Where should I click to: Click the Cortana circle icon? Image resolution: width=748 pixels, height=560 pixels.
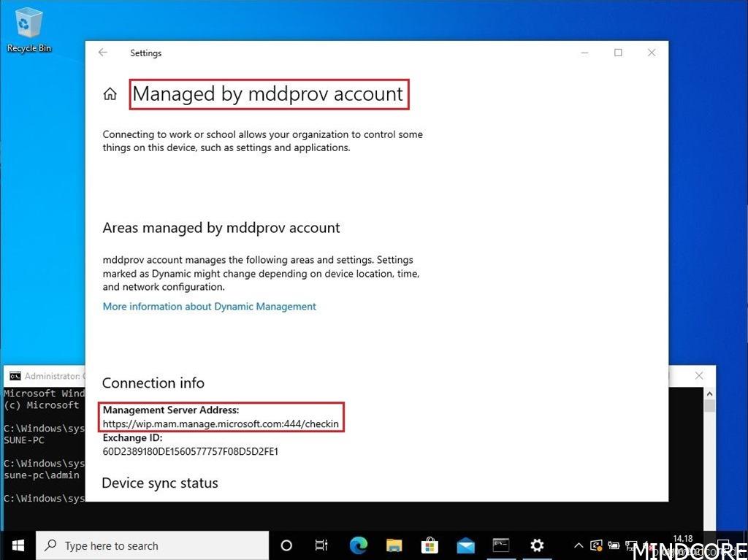click(286, 545)
